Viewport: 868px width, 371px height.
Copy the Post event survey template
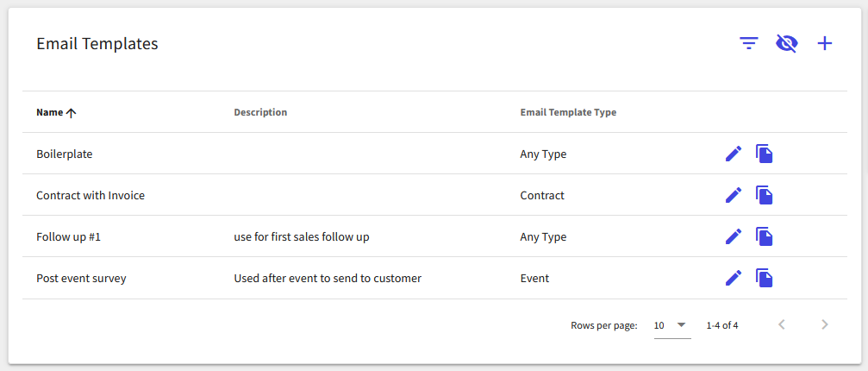click(765, 278)
